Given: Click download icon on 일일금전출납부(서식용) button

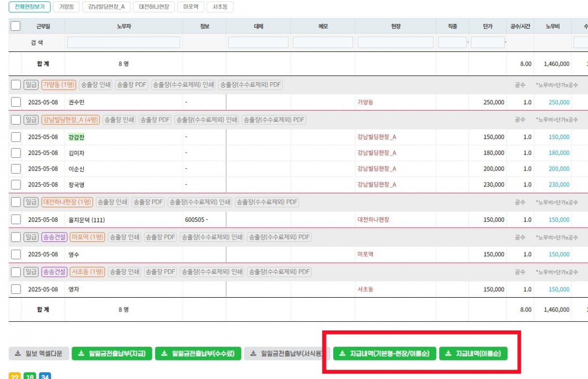Looking at the screenshot, I should click(x=253, y=354).
